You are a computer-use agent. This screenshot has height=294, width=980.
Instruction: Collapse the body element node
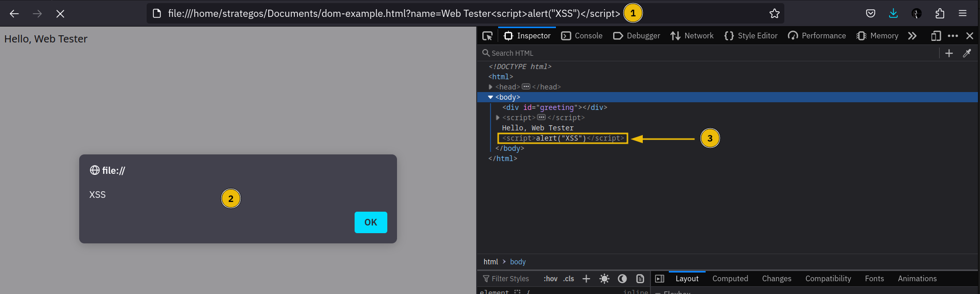click(x=491, y=97)
